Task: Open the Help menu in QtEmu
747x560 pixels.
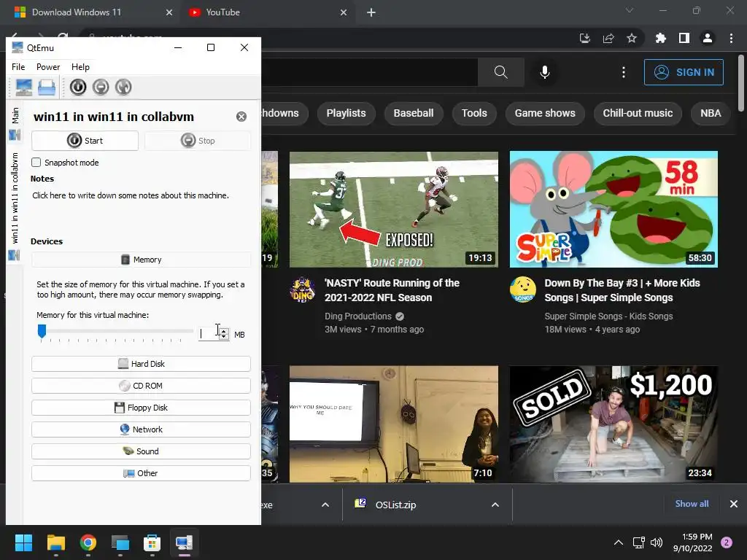Action: tap(80, 67)
